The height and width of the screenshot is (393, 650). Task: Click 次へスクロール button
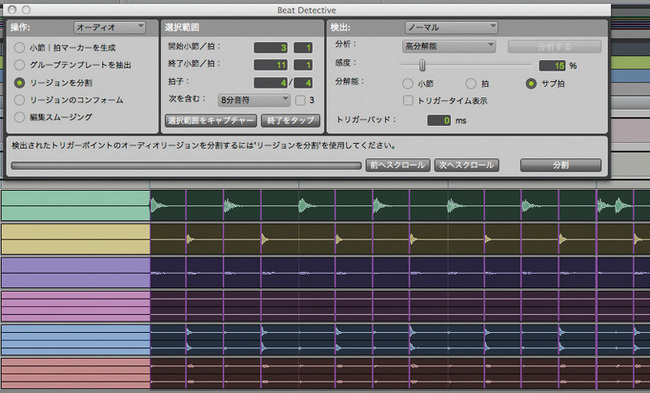(466, 165)
